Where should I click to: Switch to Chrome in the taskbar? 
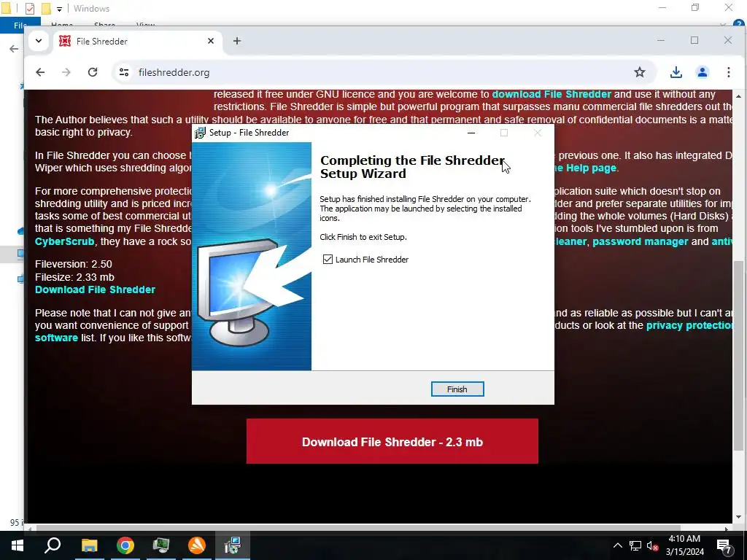pos(125,545)
